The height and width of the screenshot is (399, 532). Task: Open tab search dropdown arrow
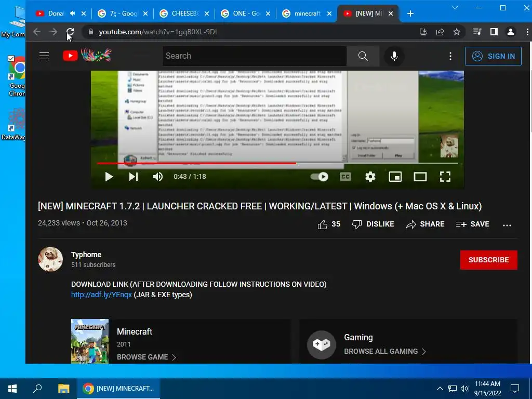(x=455, y=7)
